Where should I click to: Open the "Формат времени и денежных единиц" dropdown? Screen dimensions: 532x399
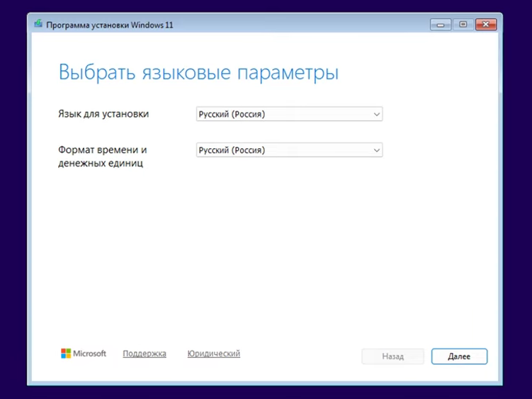pos(290,150)
